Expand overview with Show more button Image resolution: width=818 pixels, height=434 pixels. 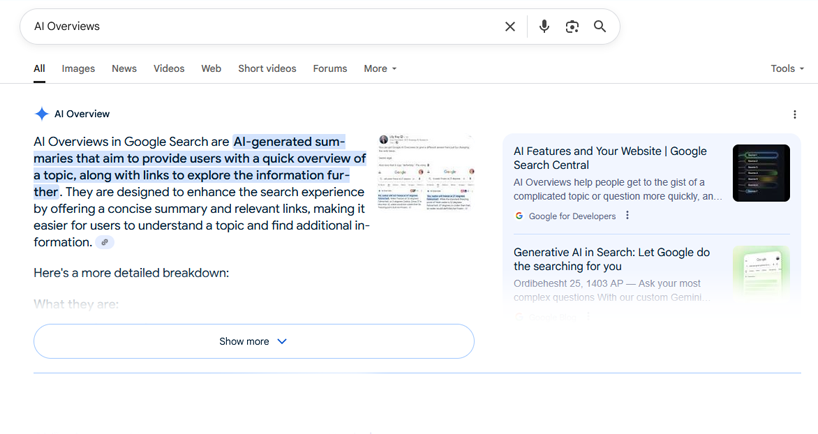click(254, 341)
